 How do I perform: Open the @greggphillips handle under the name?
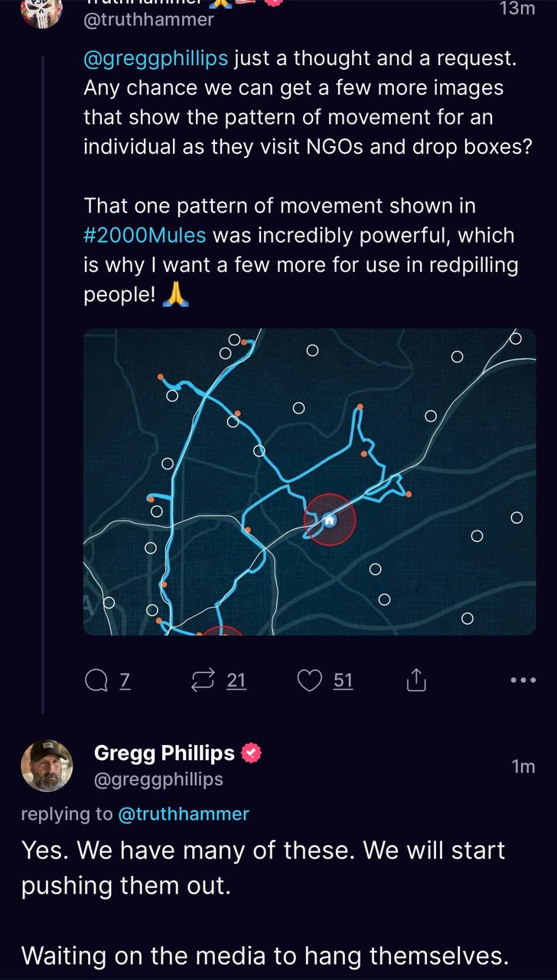[x=158, y=779]
